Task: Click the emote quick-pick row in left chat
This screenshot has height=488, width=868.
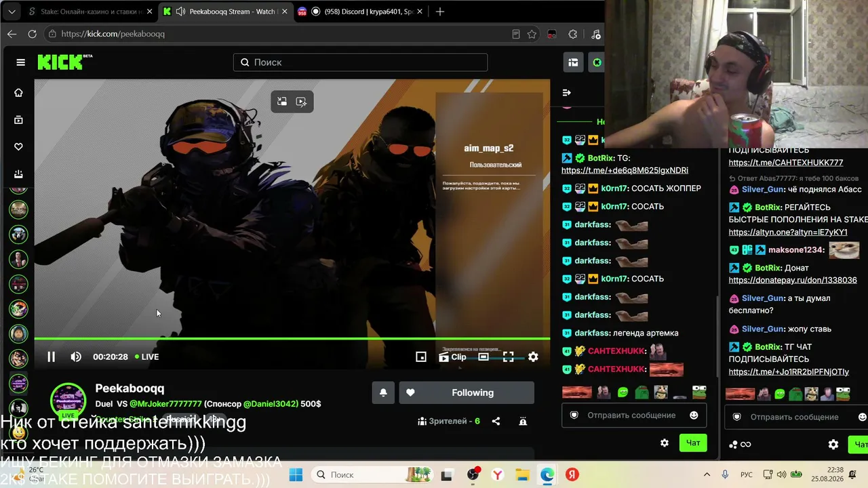Action: point(634,392)
